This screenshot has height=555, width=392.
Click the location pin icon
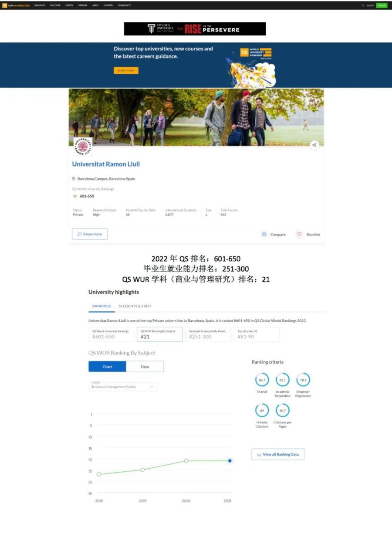[74, 179]
